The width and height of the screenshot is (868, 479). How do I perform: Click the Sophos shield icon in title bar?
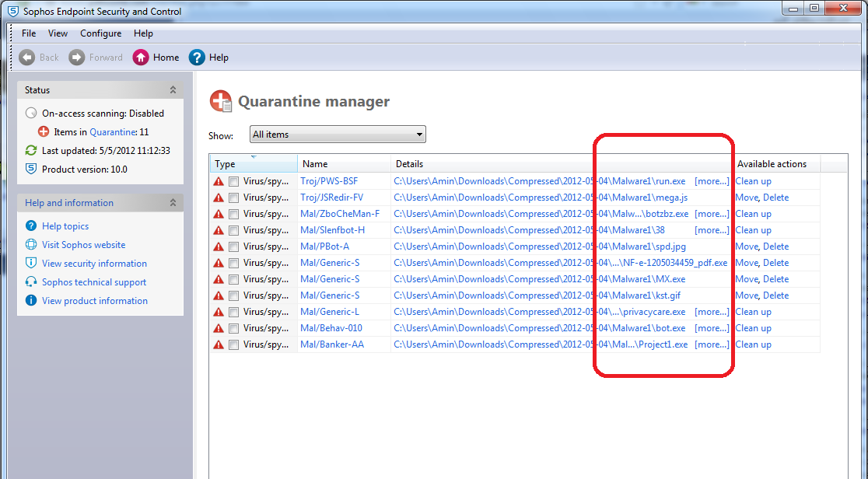pos(12,11)
